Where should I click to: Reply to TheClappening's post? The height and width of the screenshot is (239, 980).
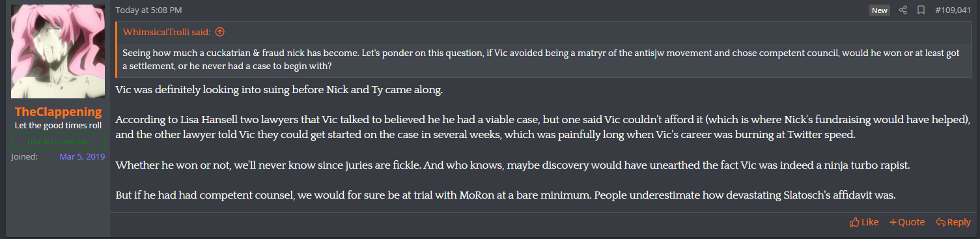(953, 222)
